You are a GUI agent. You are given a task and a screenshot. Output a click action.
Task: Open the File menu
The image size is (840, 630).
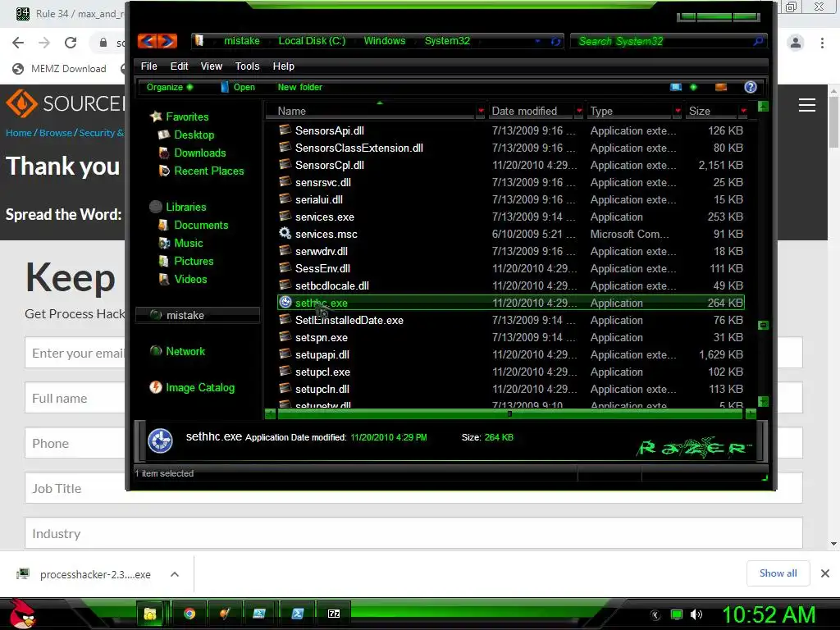(x=149, y=66)
